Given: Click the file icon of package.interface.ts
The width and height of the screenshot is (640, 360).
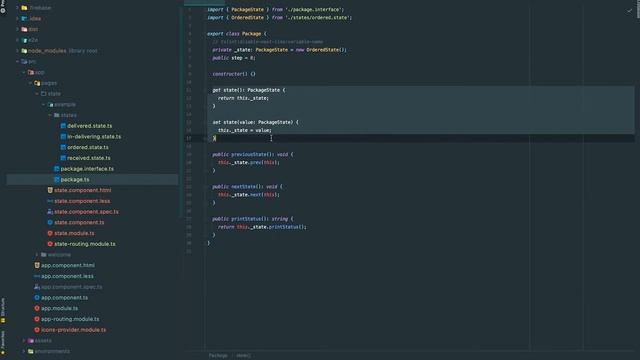Looking at the screenshot, I should [x=57, y=169].
